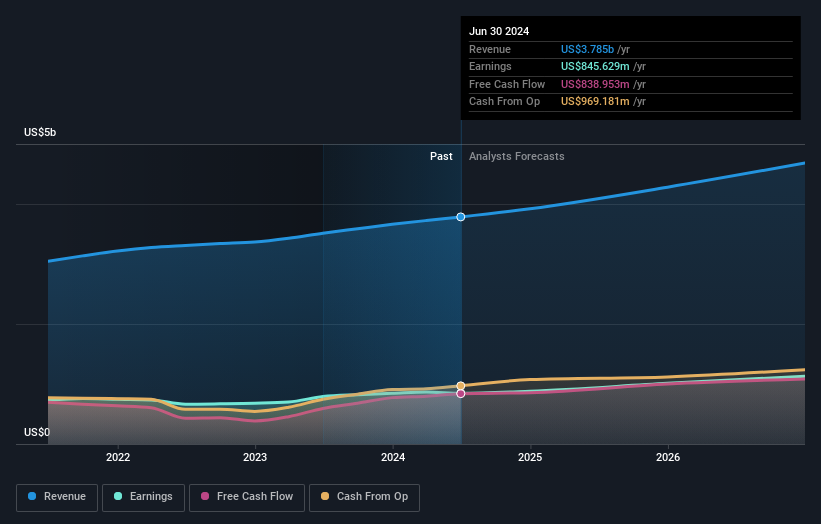Image resolution: width=821 pixels, height=524 pixels.
Task: Click the US$0 y-axis label
Action: click(x=37, y=432)
